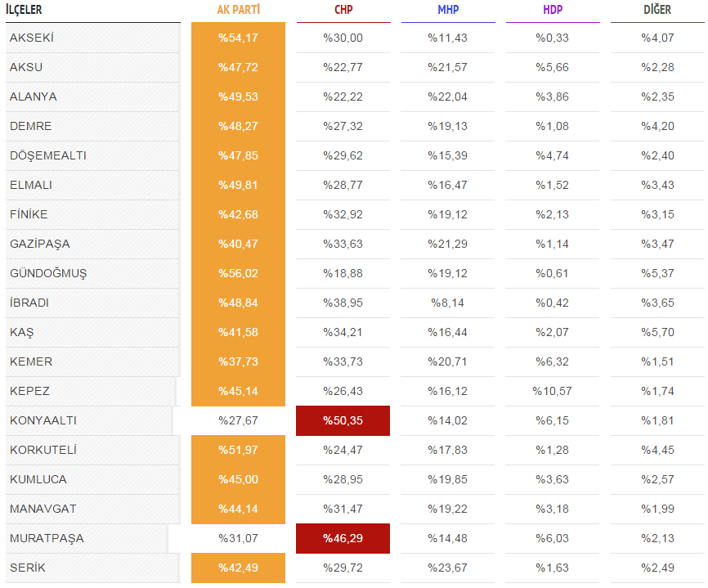The width and height of the screenshot is (708, 588).
Task: Click the red CHP %50,35 cell
Action: (x=343, y=420)
